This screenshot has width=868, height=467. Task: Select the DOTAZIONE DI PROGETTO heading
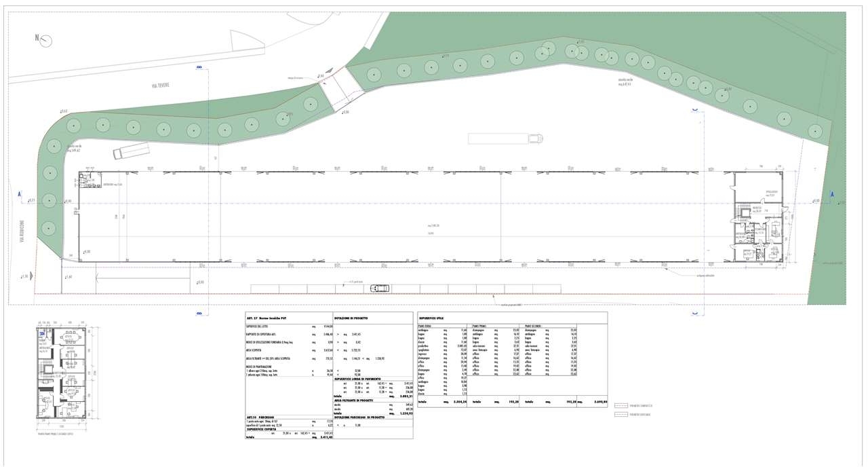point(352,318)
